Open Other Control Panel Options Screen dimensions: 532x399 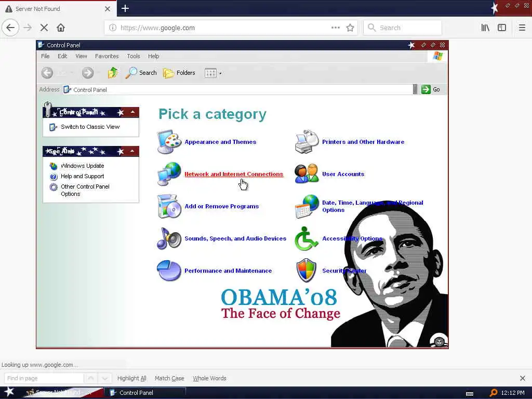point(85,190)
